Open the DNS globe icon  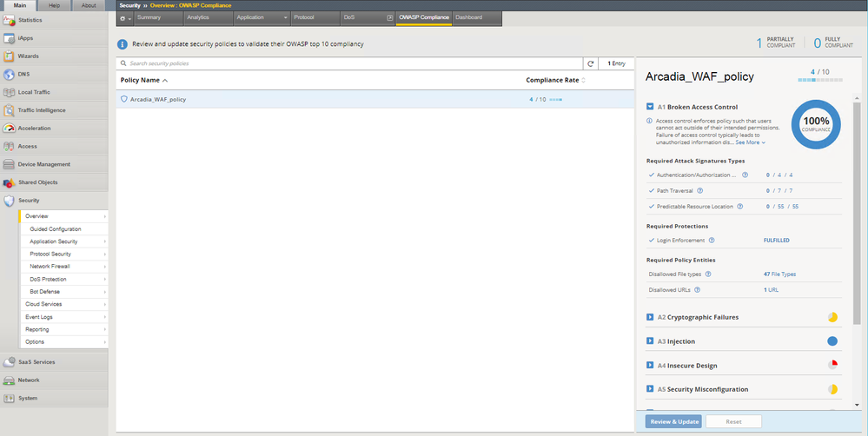[9, 74]
